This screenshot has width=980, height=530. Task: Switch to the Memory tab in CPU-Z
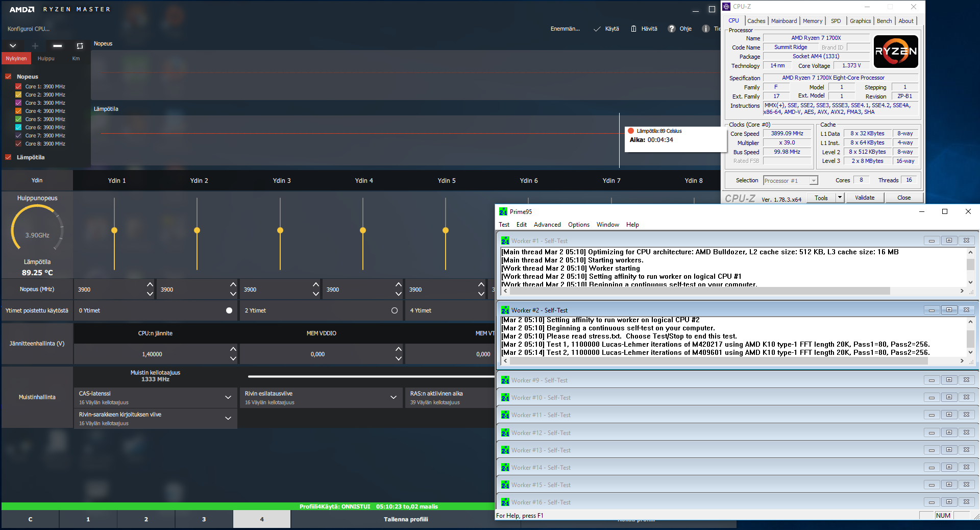tap(812, 21)
